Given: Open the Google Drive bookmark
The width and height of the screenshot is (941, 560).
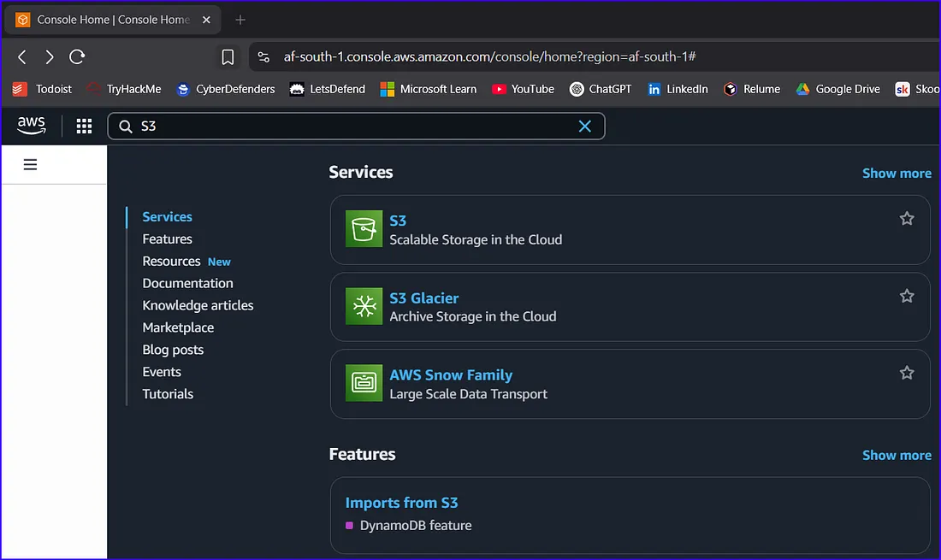Looking at the screenshot, I should pos(837,89).
